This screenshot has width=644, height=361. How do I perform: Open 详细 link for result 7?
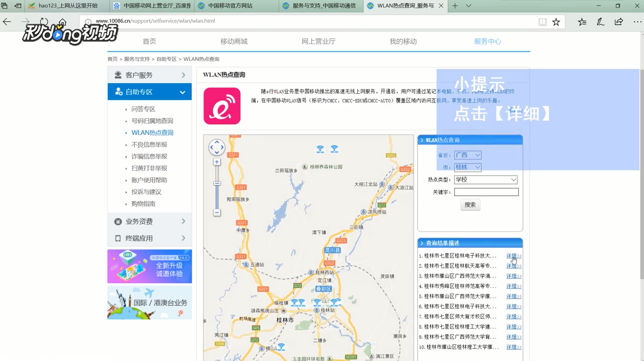(x=514, y=317)
